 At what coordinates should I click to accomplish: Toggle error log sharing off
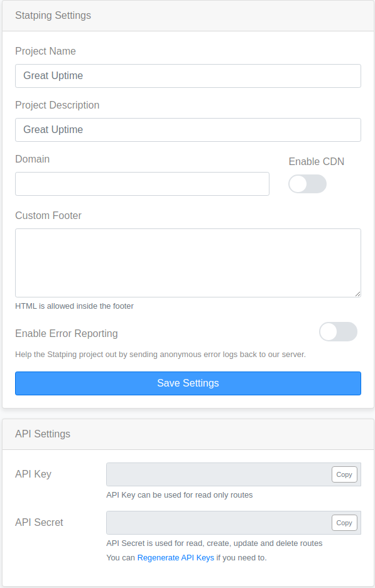[338, 331]
